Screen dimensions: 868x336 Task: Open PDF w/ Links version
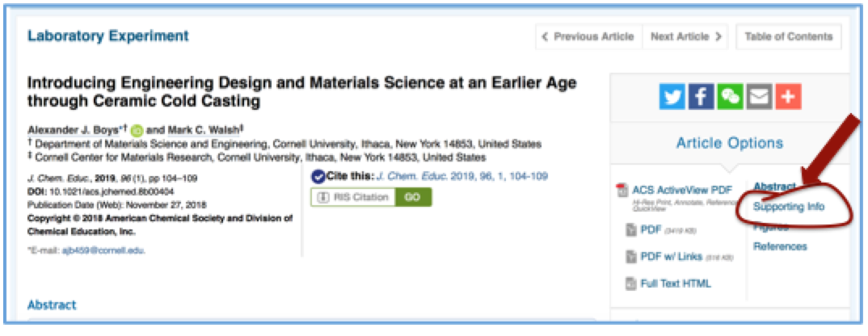pos(668,257)
